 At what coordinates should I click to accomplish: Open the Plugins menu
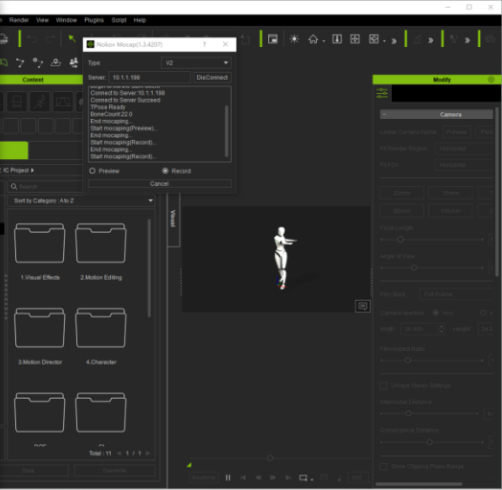pos(94,20)
